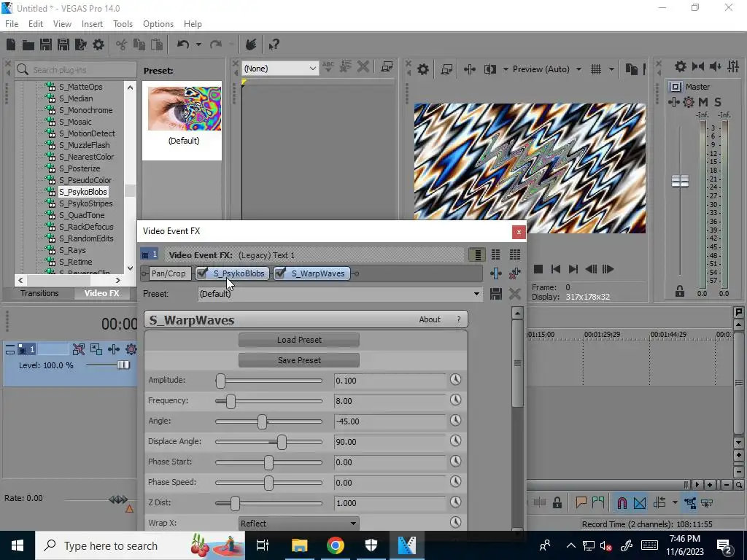Toggle Master Mute M button
747x560 pixels.
(x=703, y=102)
